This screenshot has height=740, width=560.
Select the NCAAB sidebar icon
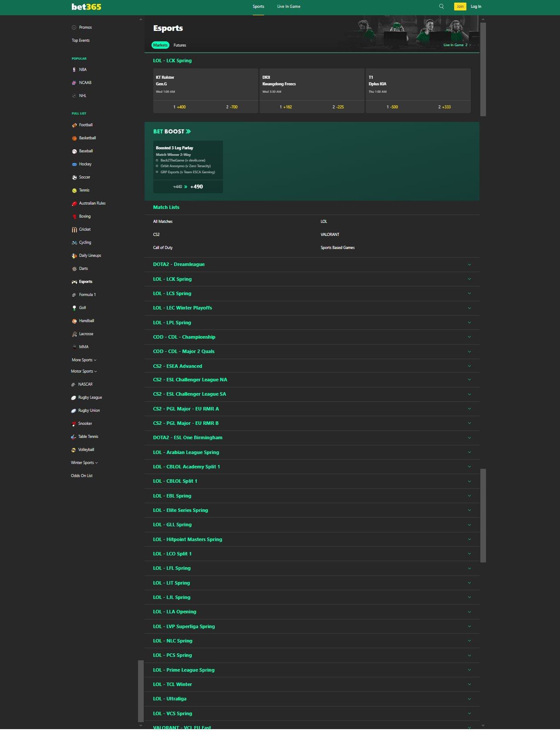pyautogui.click(x=74, y=83)
